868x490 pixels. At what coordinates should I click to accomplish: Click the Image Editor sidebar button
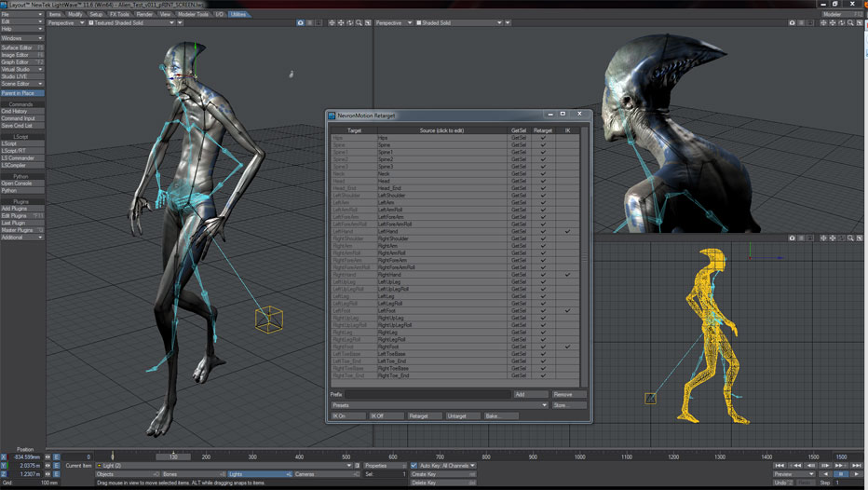(21, 55)
